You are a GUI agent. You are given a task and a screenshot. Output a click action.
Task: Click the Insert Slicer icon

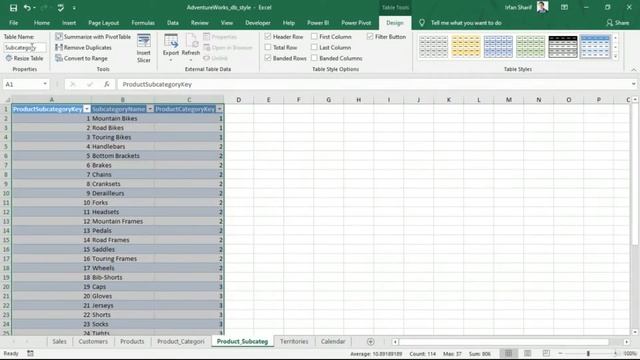[x=144, y=41]
